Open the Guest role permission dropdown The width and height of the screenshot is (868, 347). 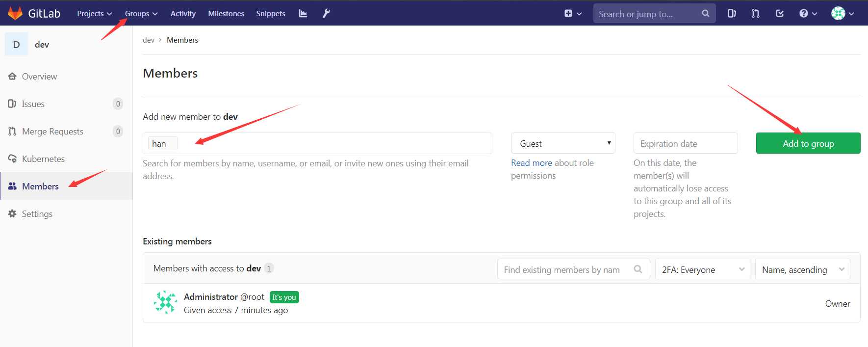point(563,143)
